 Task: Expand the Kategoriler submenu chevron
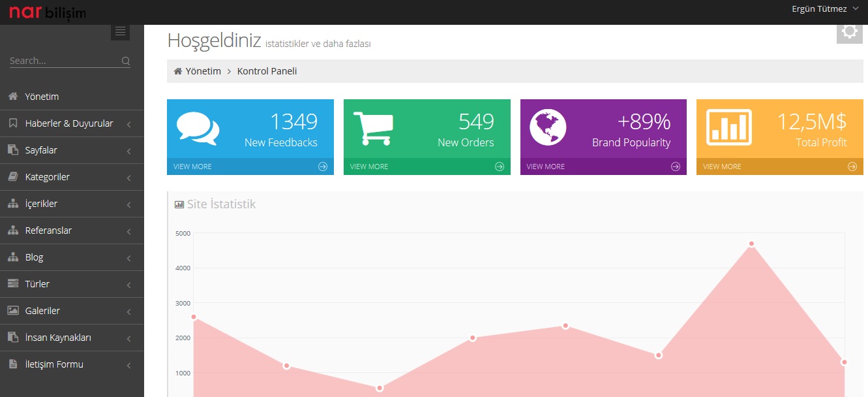129,178
